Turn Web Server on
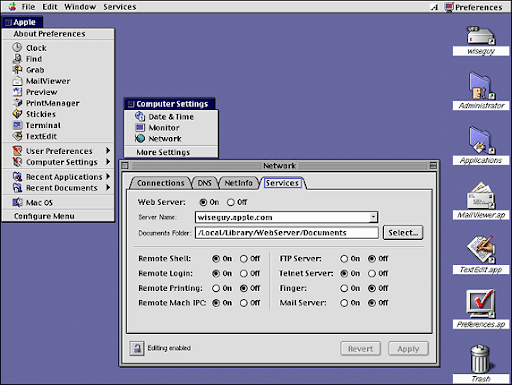512x385 pixels. (x=203, y=202)
